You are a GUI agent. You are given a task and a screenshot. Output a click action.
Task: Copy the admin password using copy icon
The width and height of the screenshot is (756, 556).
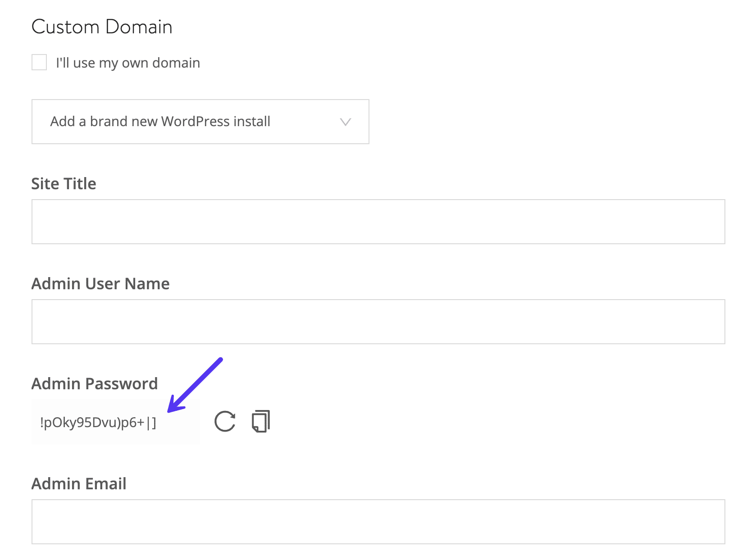tap(261, 420)
